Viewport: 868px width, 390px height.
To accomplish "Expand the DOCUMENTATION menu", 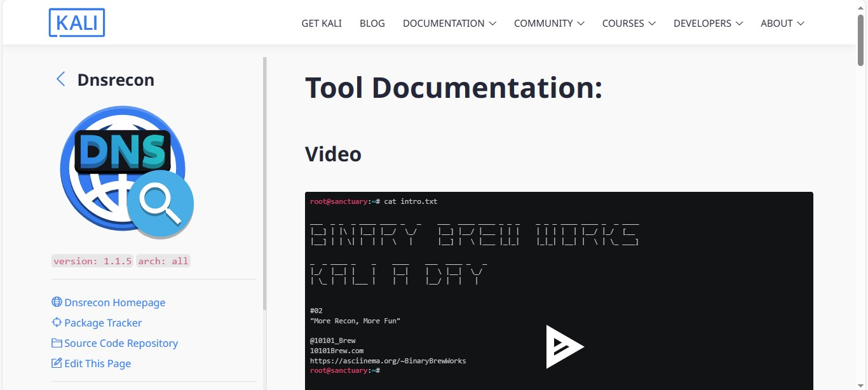I will click(x=449, y=23).
